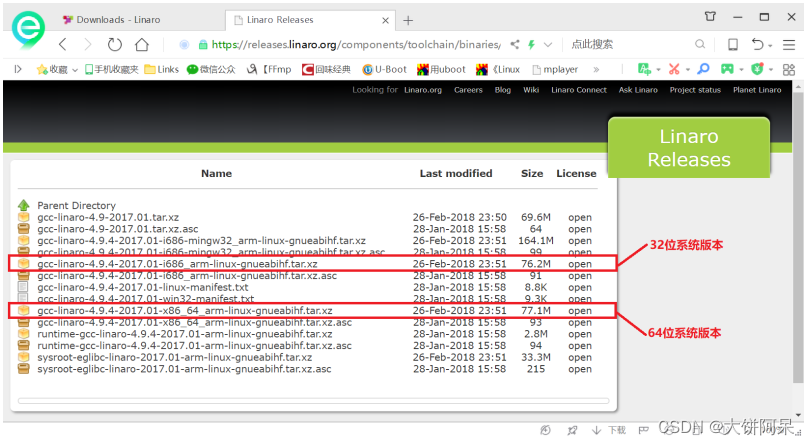Open downloads 下载 in status bar
Image resolution: width=810 pixels, height=445 pixels.
(x=609, y=430)
